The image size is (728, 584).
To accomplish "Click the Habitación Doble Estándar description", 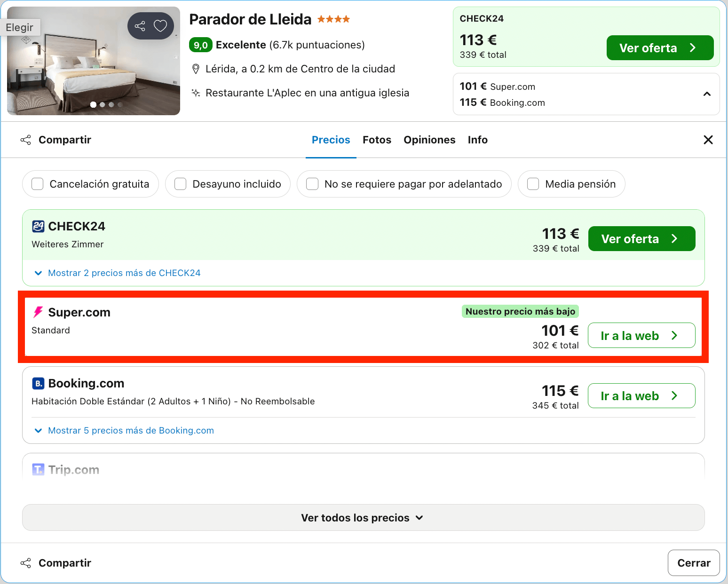I will point(173,402).
